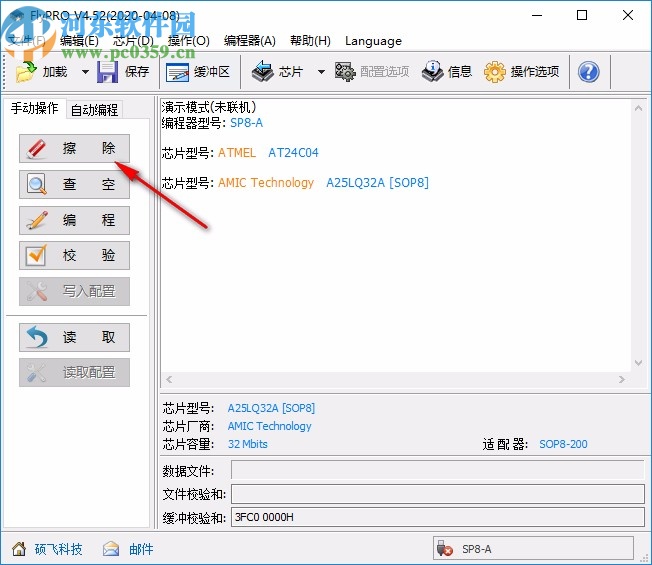Click the A25LQ32A [SOP8] value beside 芯片型号
The width and height of the screenshot is (652, 565).
point(271,408)
